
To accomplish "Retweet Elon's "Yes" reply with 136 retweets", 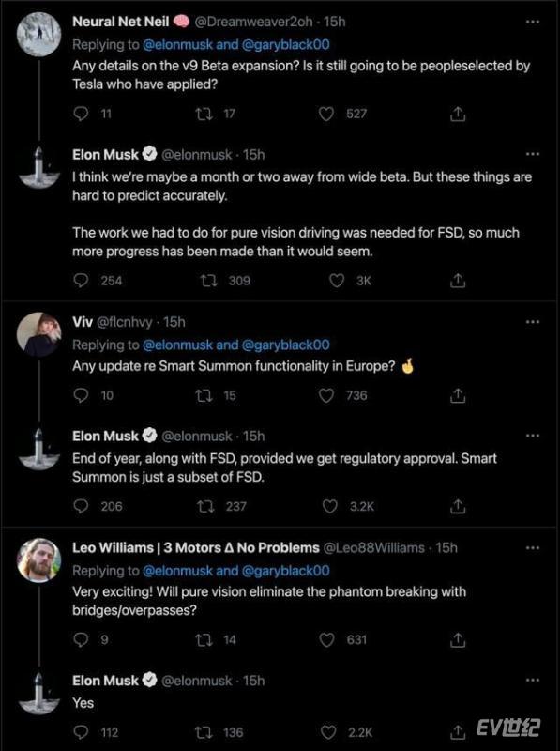I will (x=204, y=732).
